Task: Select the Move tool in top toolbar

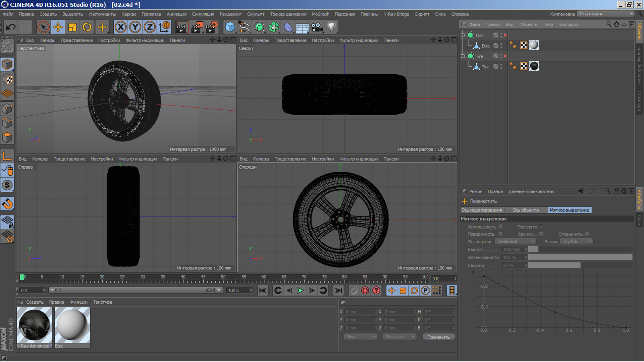Action: pos(58,27)
